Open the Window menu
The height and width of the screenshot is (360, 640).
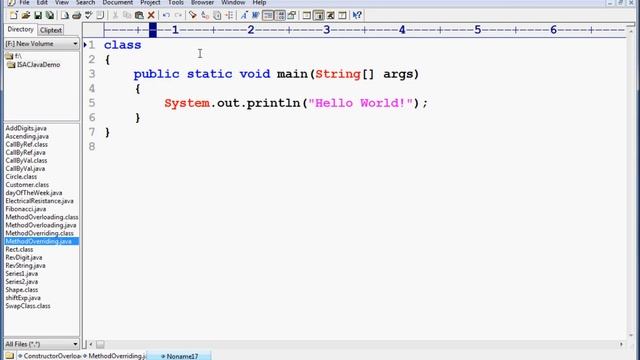point(233,2)
